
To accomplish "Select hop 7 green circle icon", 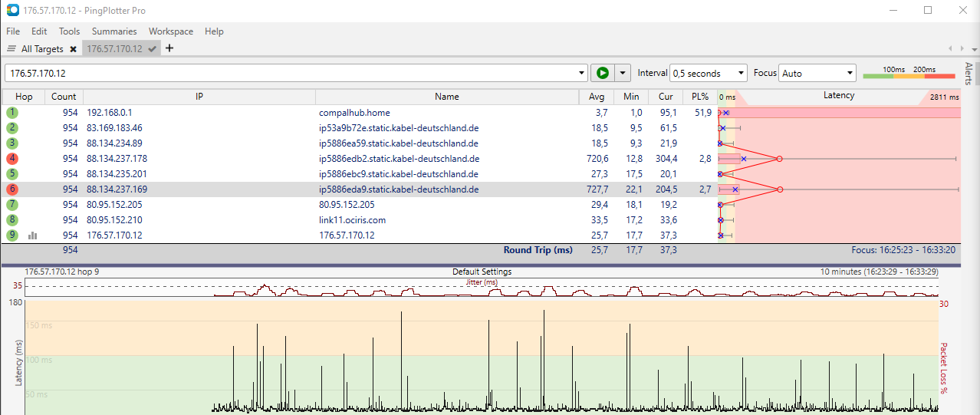I will pyautogui.click(x=12, y=205).
